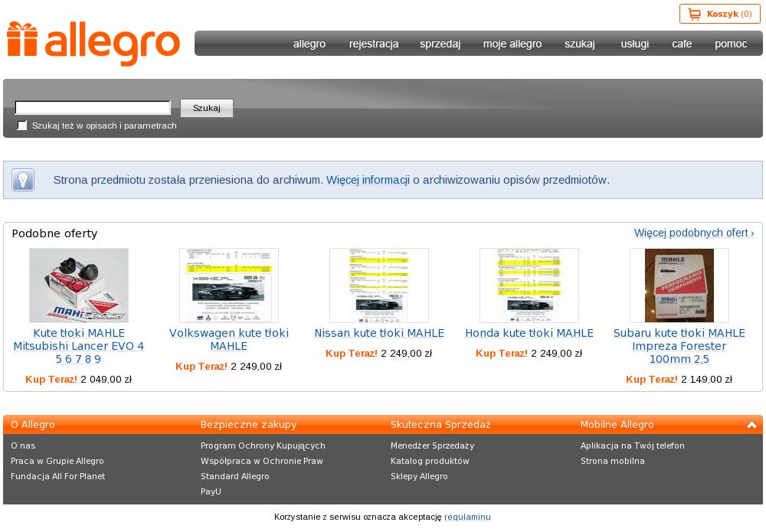Collapse the footer with the white arrow
The height and width of the screenshot is (532, 766).
(752, 425)
